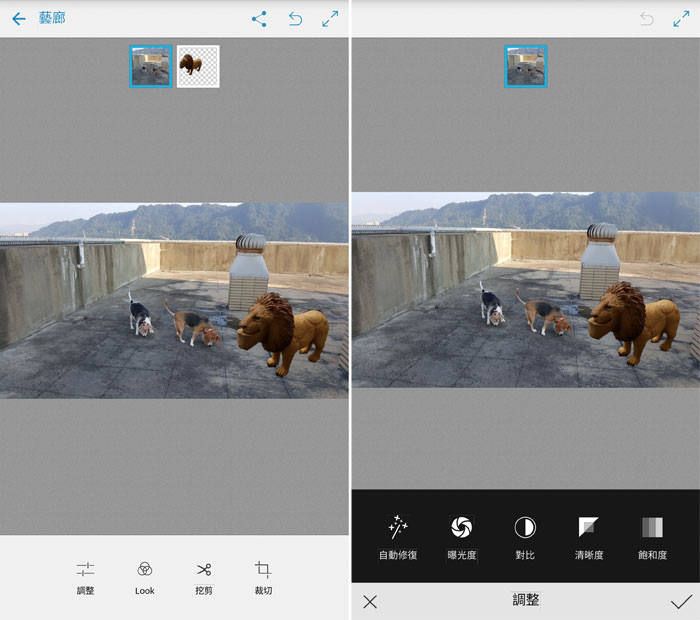This screenshot has height=620, width=700.
Task: Select rooftop photo thumbnail in left screen
Action: pos(151,67)
